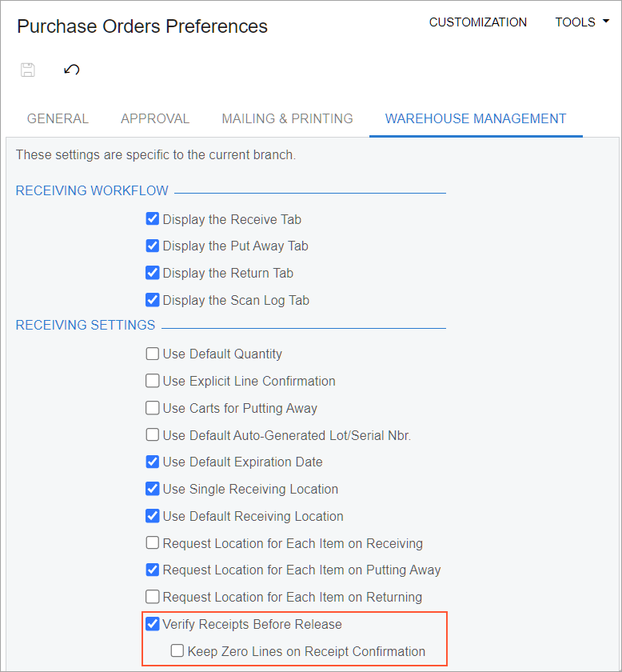Uncheck Display the Receive Tab

pos(153,219)
